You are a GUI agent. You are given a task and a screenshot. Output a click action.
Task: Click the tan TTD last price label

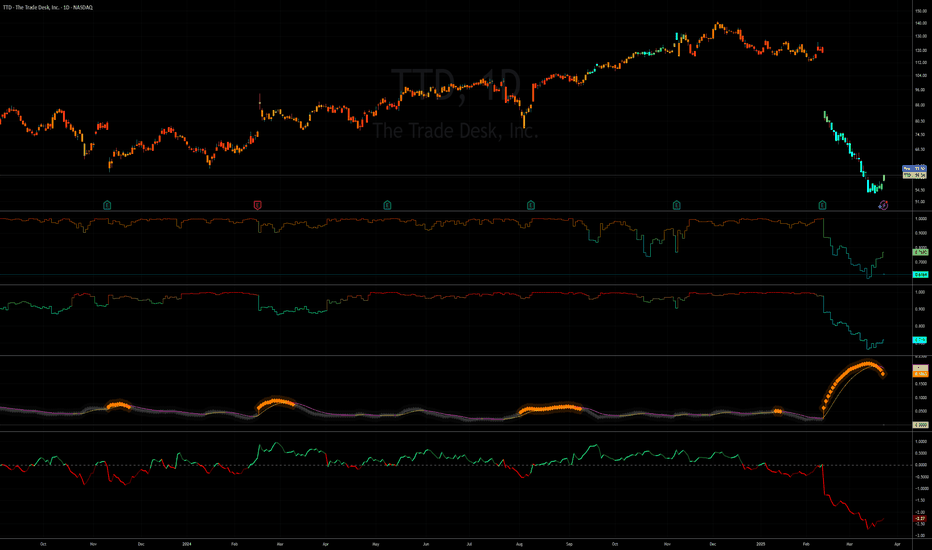click(914, 175)
